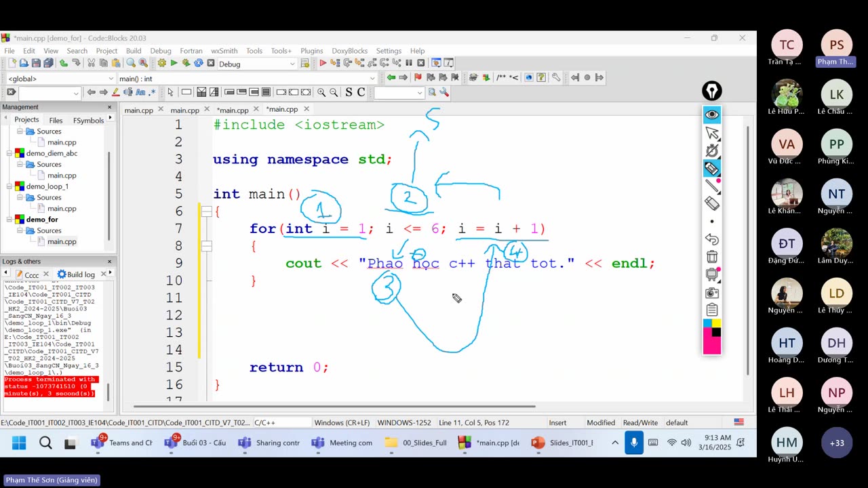Click the Cut scissors icon
The image size is (868, 488).
[92, 63]
